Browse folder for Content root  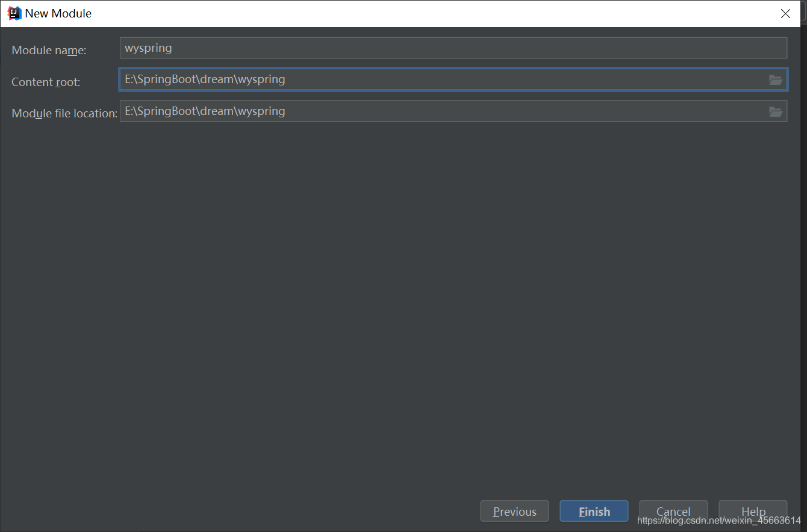[776, 79]
